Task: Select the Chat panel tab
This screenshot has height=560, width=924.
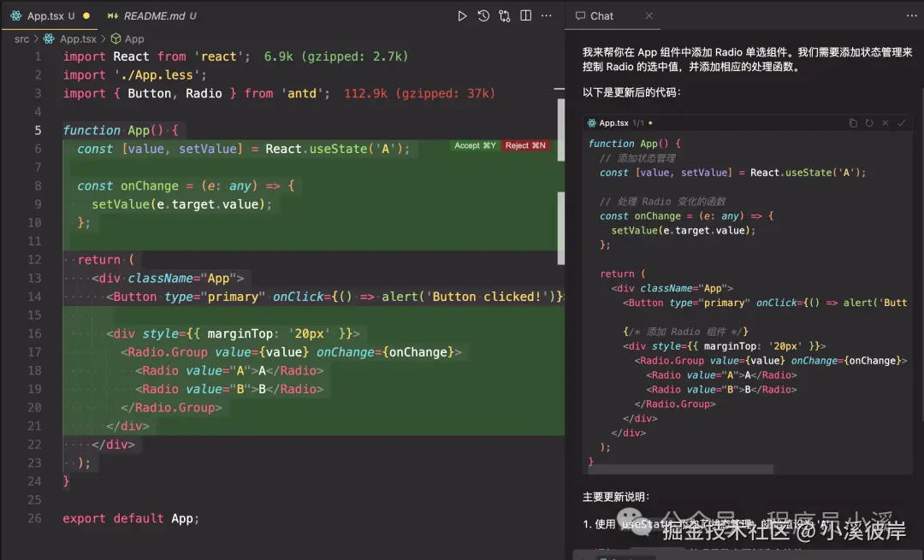Action: coord(613,16)
